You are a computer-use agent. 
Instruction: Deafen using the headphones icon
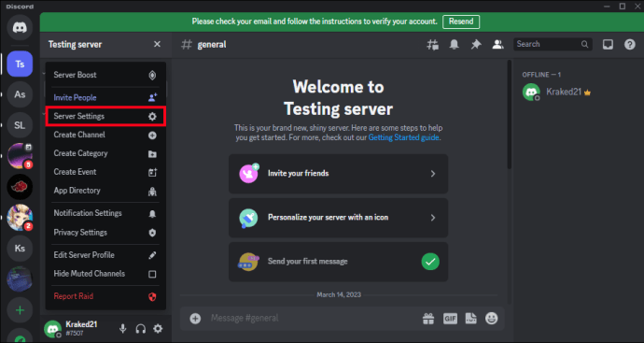pos(141,329)
